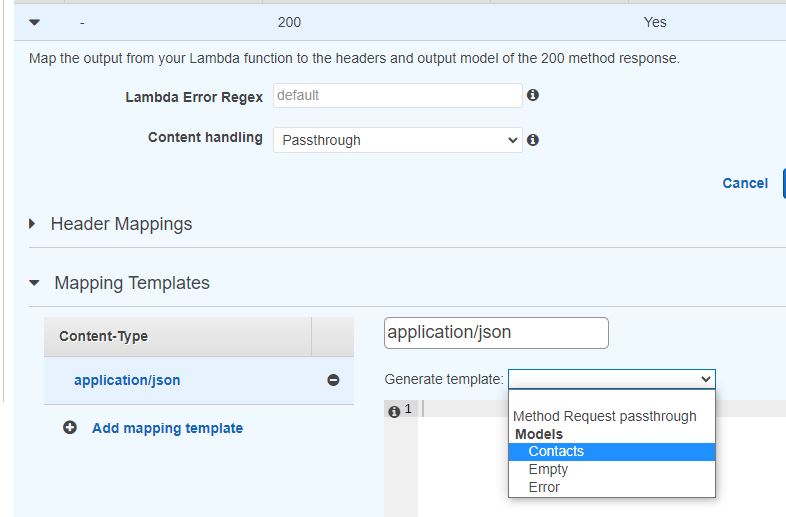
Task: Remove the application/json mapping template
Action: (x=333, y=380)
